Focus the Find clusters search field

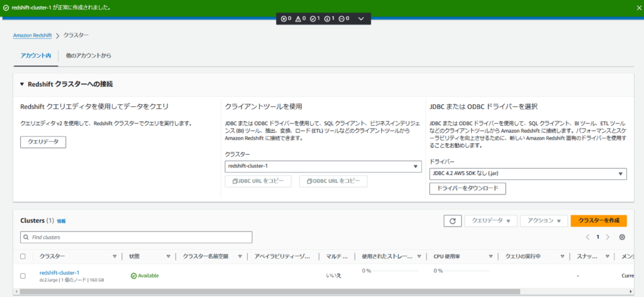136,237
